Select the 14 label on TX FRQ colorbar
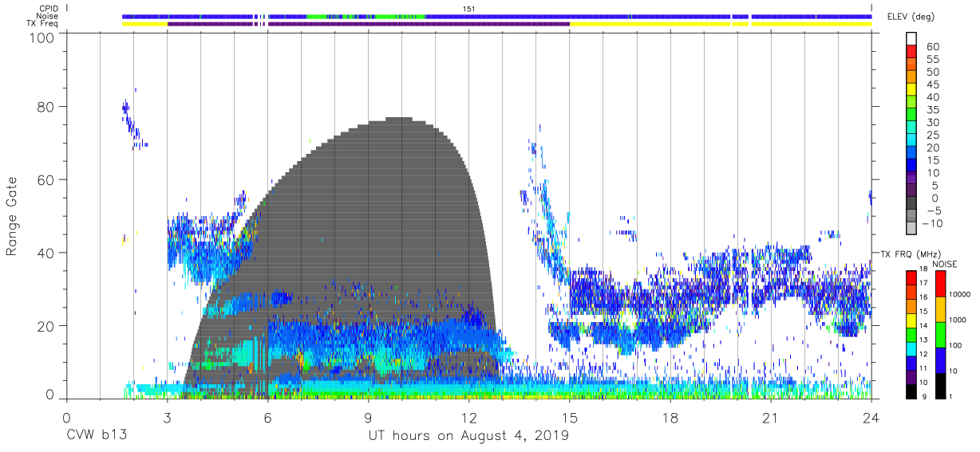Image resolution: width=980 pixels, height=452 pixels. click(925, 325)
